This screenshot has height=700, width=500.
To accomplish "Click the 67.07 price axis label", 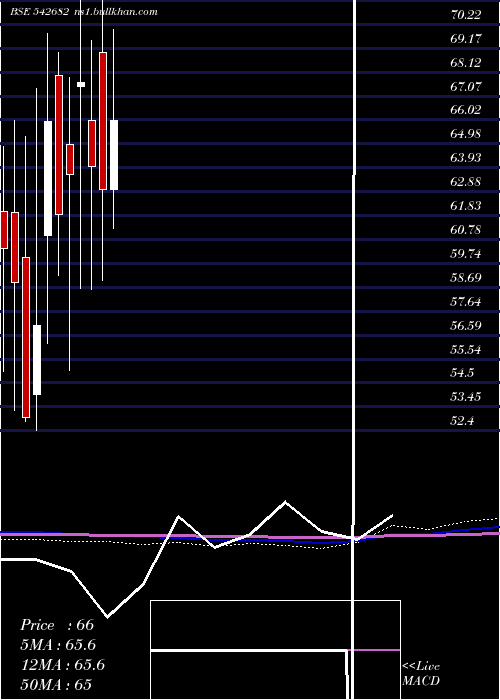I will click(466, 87).
